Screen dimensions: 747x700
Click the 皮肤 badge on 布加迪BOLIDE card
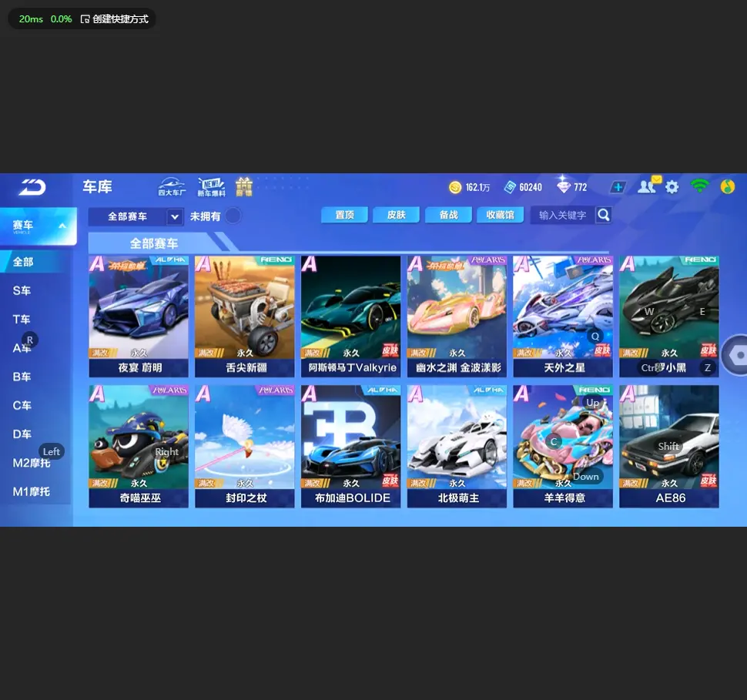point(390,481)
